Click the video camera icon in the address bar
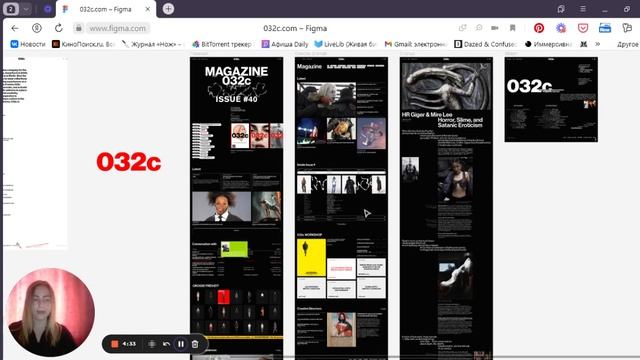 495,28
